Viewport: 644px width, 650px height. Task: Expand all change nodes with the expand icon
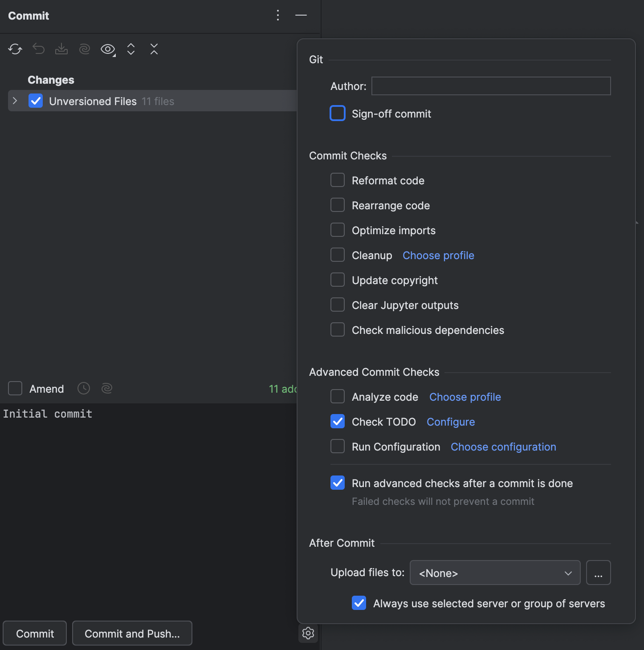pos(131,49)
